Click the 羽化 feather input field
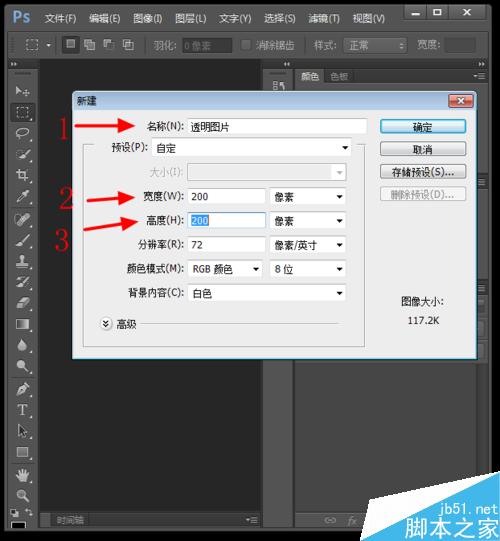The height and width of the screenshot is (541, 500). [207, 46]
